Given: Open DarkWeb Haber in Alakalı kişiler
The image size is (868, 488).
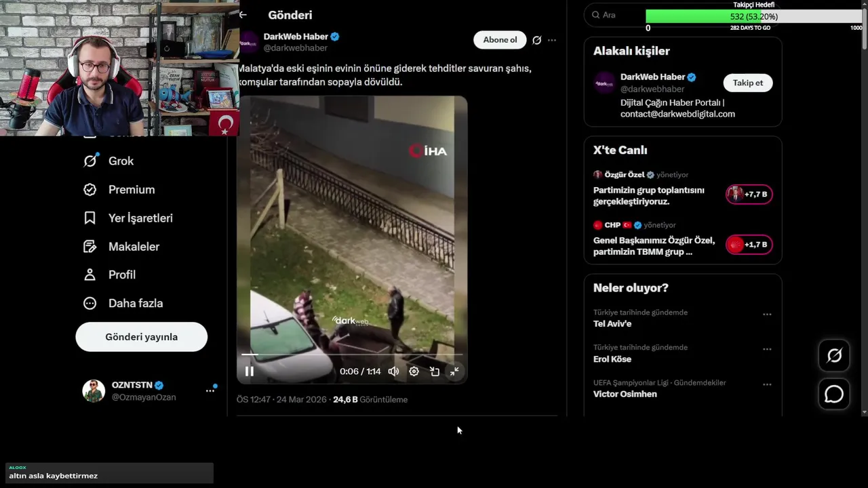Looking at the screenshot, I should click(653, 77).
